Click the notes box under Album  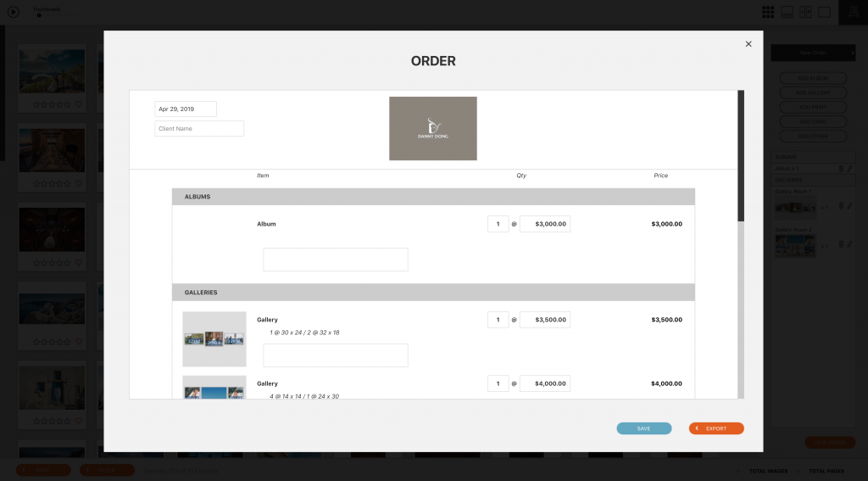(x=336, y=260)
